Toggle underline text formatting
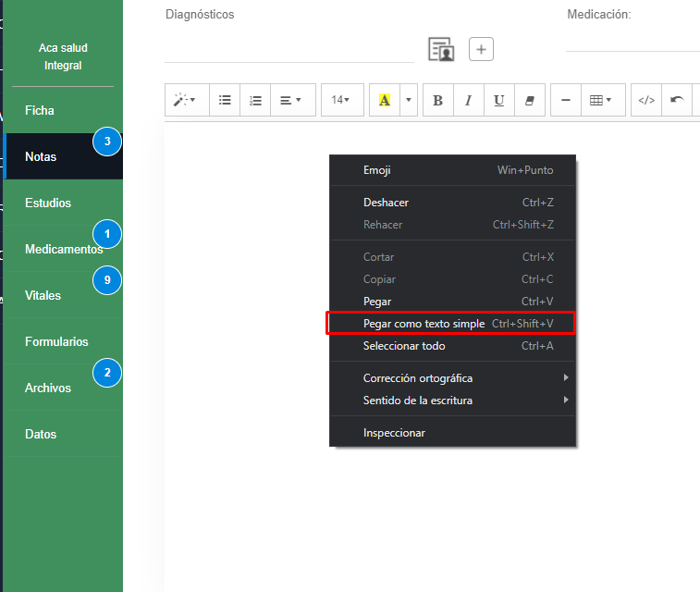The height and width of the screenshot is (592, 700). coord(499,101)
